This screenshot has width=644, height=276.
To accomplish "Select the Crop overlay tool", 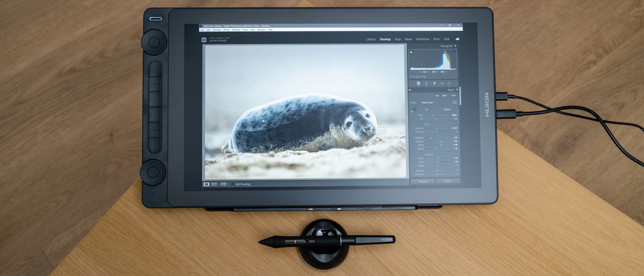I will [426, 83].
